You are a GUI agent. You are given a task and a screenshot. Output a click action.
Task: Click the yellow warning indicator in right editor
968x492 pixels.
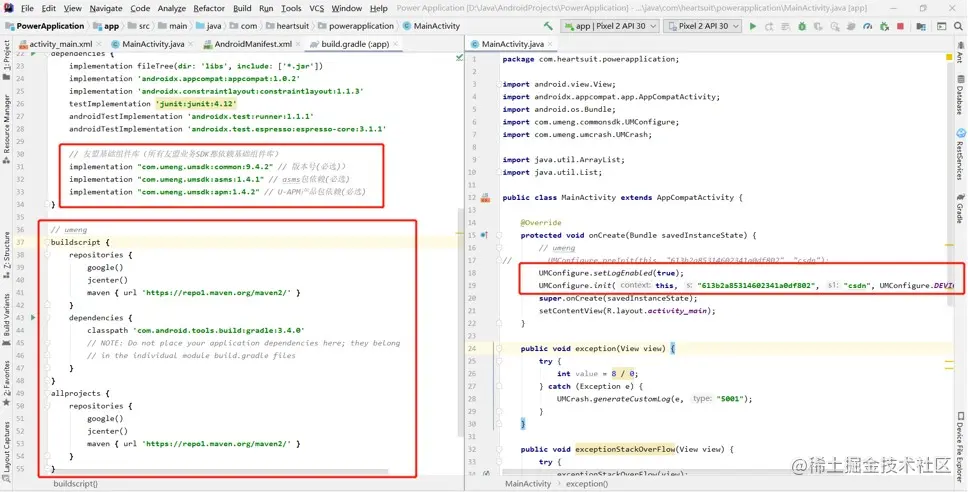pyautogui.click(x=949, y=57)
